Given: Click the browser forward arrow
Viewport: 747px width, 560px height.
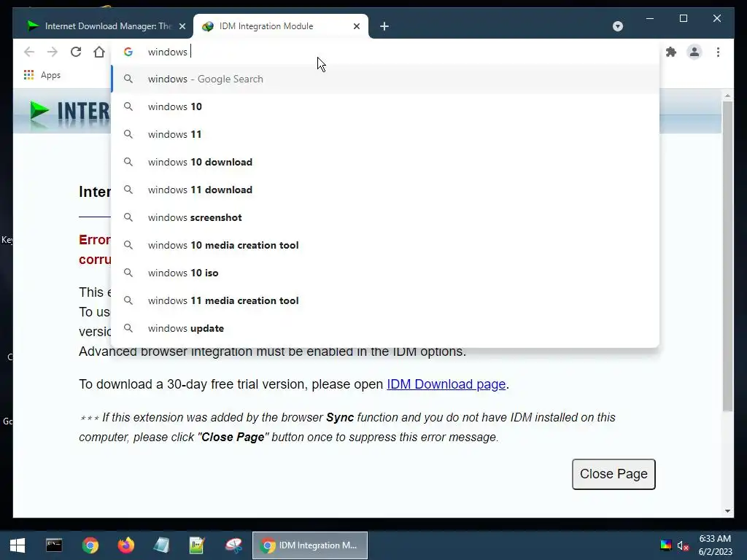Looking at the screenshot, I should point(53,52).
